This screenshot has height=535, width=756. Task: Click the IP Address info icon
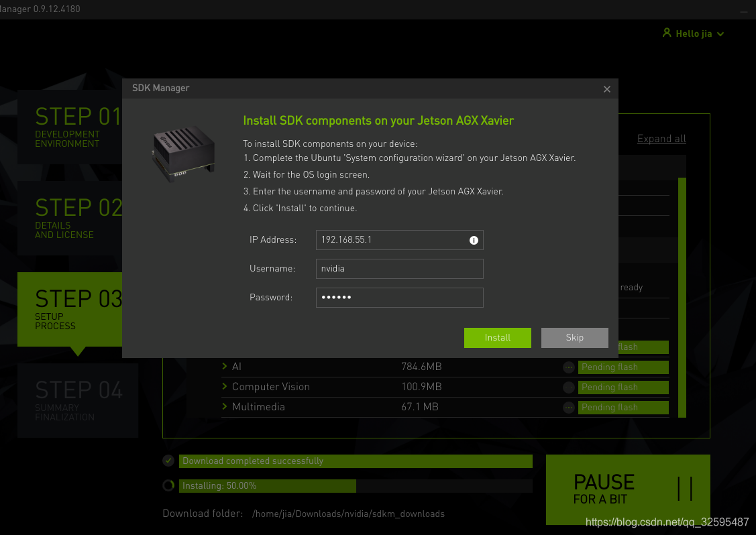click(474, 240)
